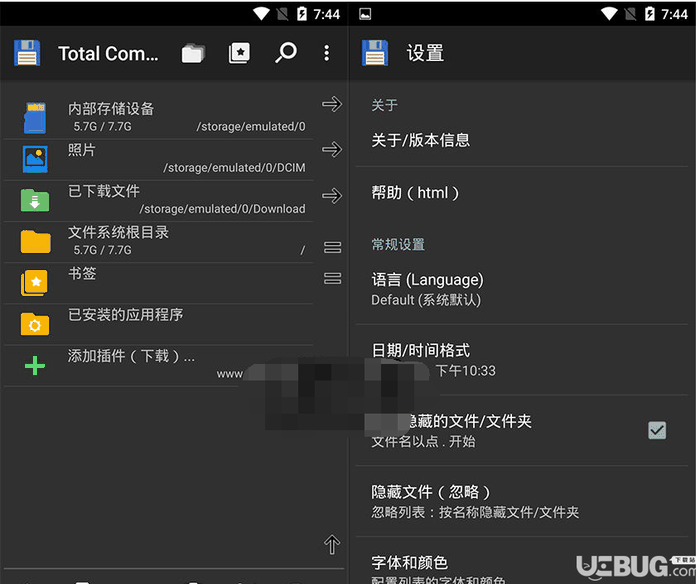Tap the 下午10:33 time format value
The height and width of the screenshot is (584, 700).
[x=466, y=371]
